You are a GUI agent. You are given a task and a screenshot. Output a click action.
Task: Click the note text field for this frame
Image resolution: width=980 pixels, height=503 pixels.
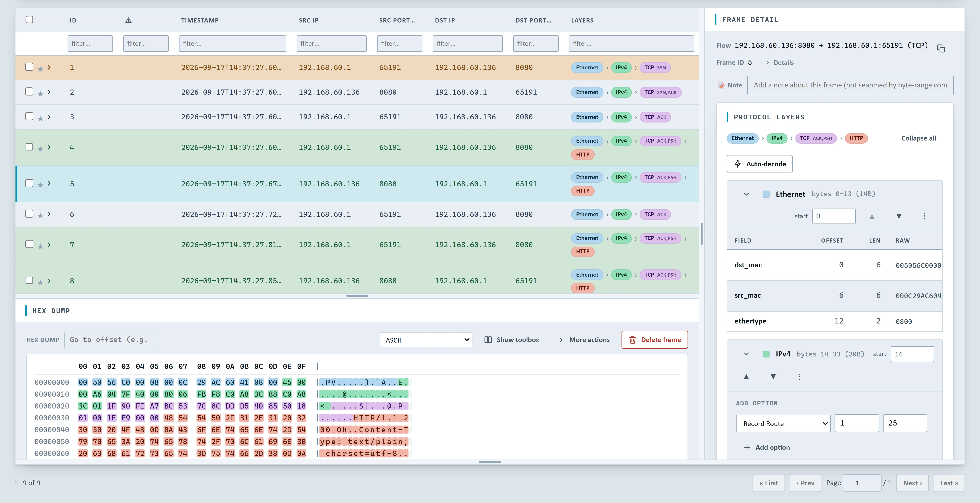[x=850, y=85]
